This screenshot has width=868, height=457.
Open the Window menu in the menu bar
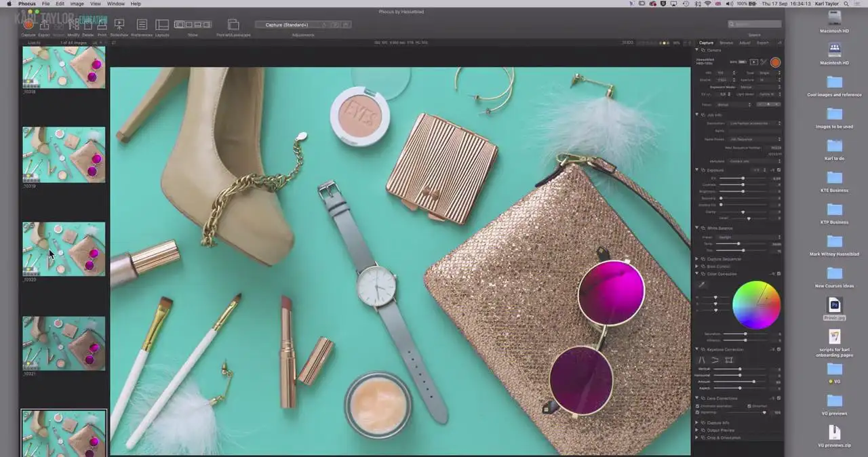point(116,4)
